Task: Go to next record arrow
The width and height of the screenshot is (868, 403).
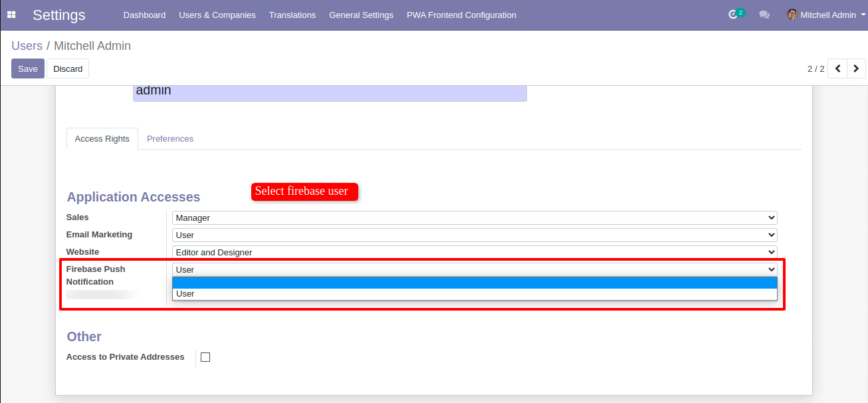Action: (x=856, y=68)
